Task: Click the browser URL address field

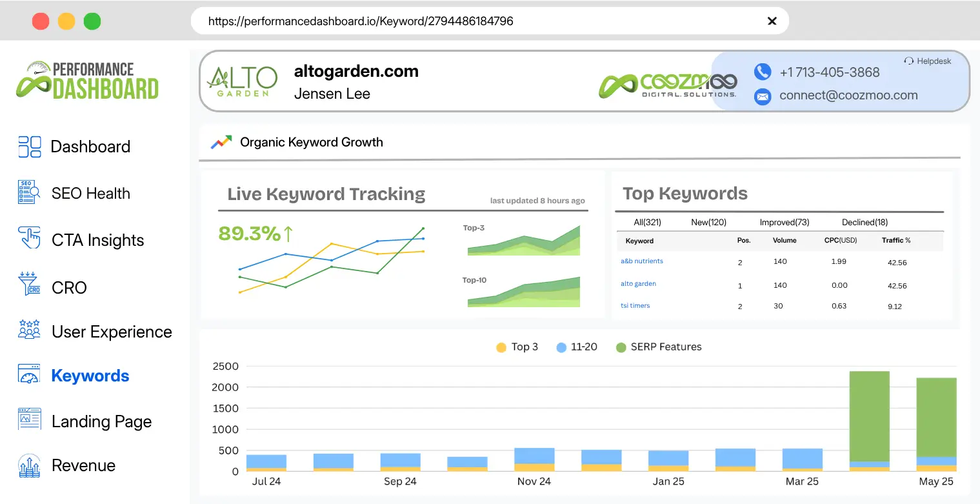Action: (489, 21)
